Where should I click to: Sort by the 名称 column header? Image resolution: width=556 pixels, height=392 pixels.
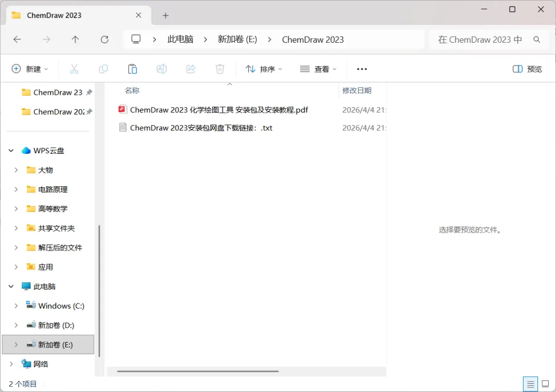[x=132, y=91]
